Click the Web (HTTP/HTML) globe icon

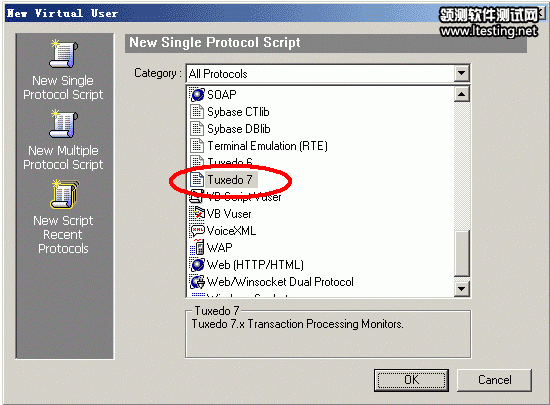tap(197, 264)
